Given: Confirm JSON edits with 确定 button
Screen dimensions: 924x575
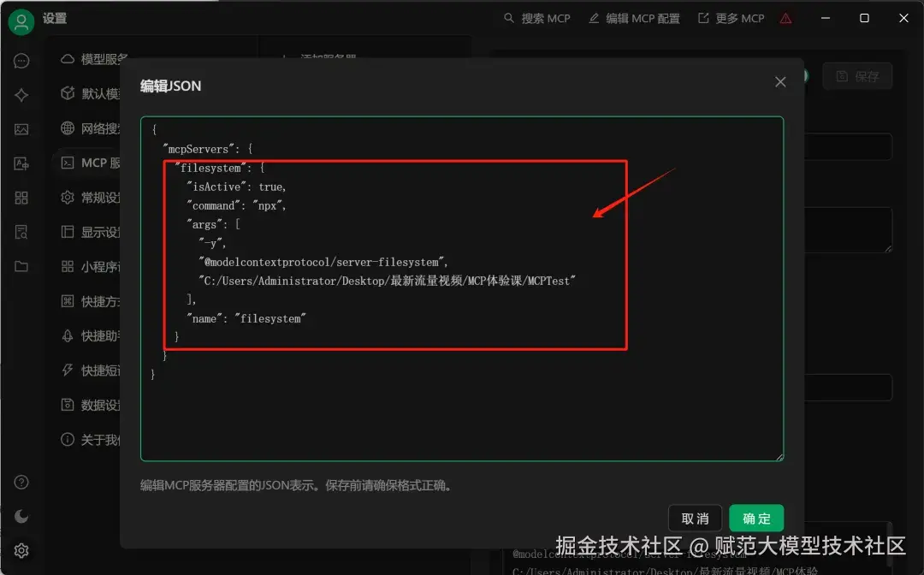Looking at the screenshot, I should (x=756, y=518).
